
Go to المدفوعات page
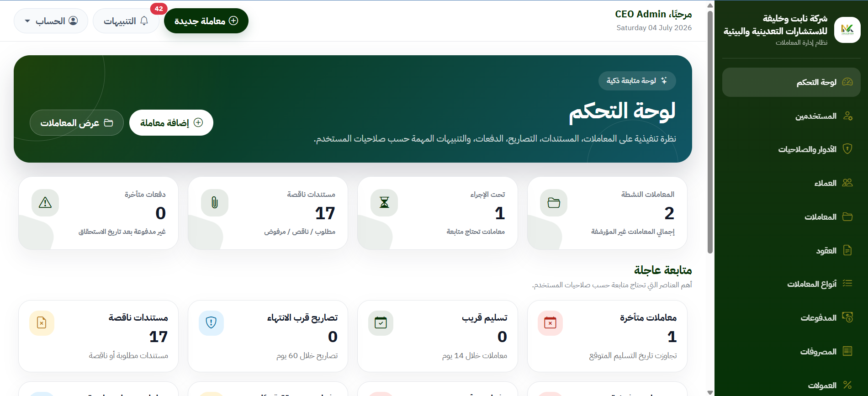(x=791, y=318)
